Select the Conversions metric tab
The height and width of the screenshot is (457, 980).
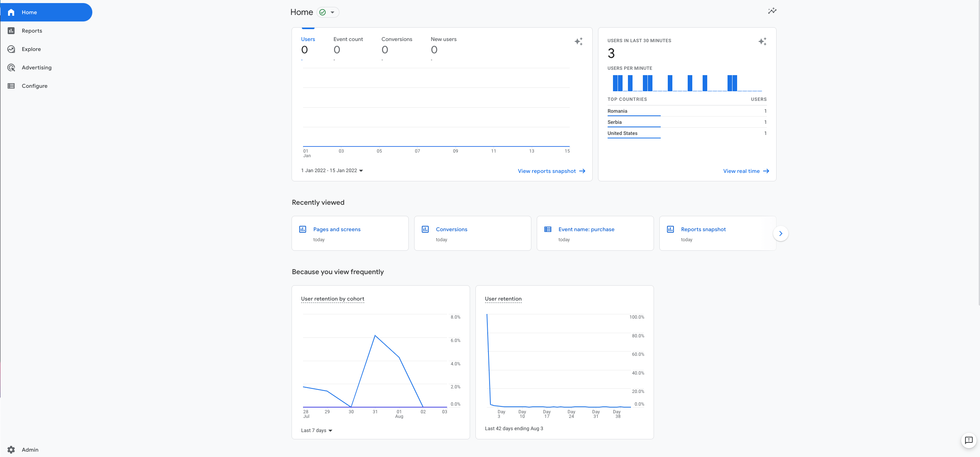[397, 49]
